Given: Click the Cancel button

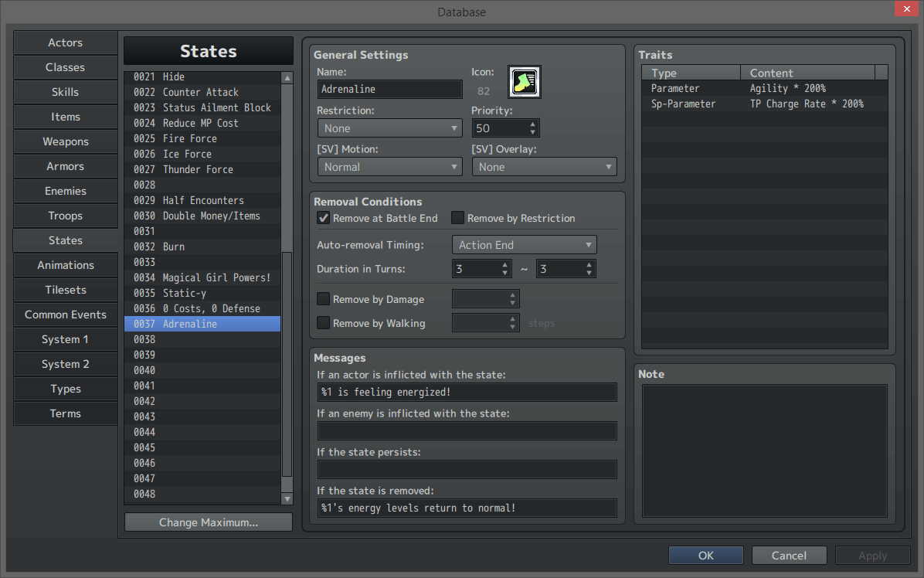Looking at the screenshot, I should [789, 556].
